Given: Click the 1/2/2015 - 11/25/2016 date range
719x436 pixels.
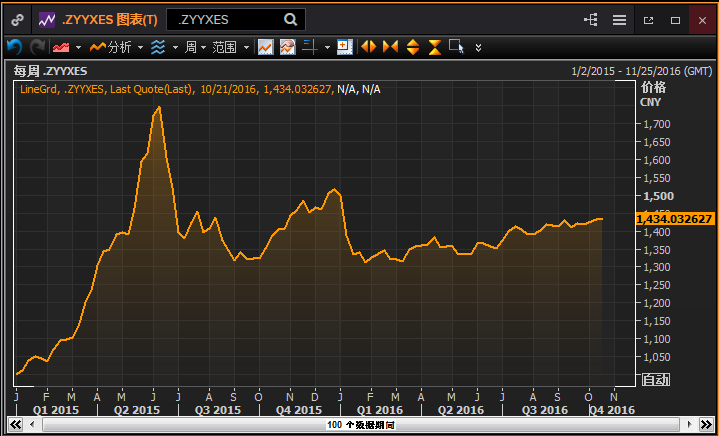Looking at the screenshot, I should 642,72.
